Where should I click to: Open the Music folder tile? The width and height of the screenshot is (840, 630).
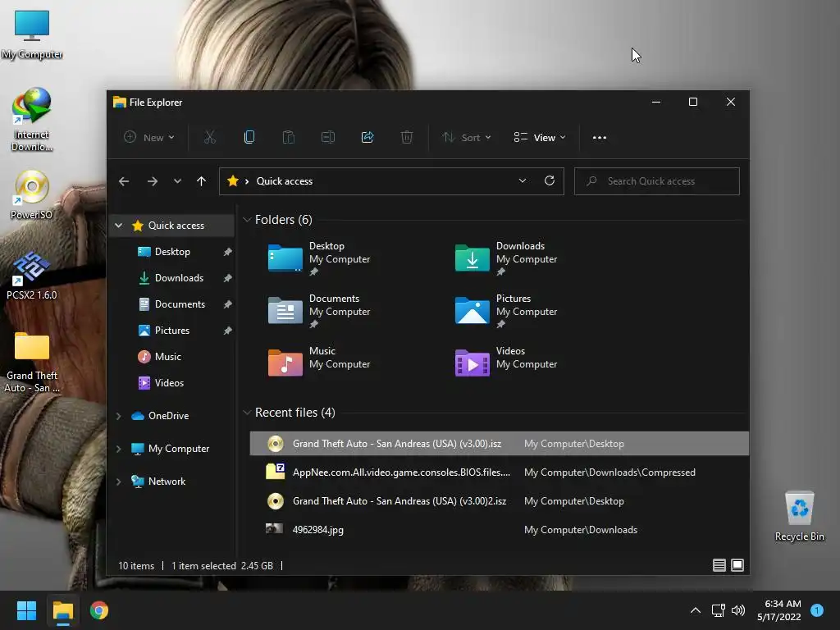[x=320, y=363]
